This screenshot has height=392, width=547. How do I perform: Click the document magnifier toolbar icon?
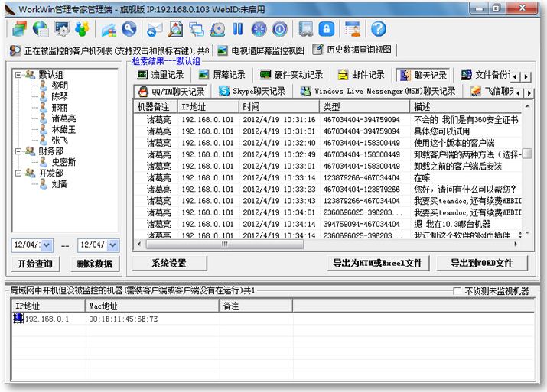point(175,29)
